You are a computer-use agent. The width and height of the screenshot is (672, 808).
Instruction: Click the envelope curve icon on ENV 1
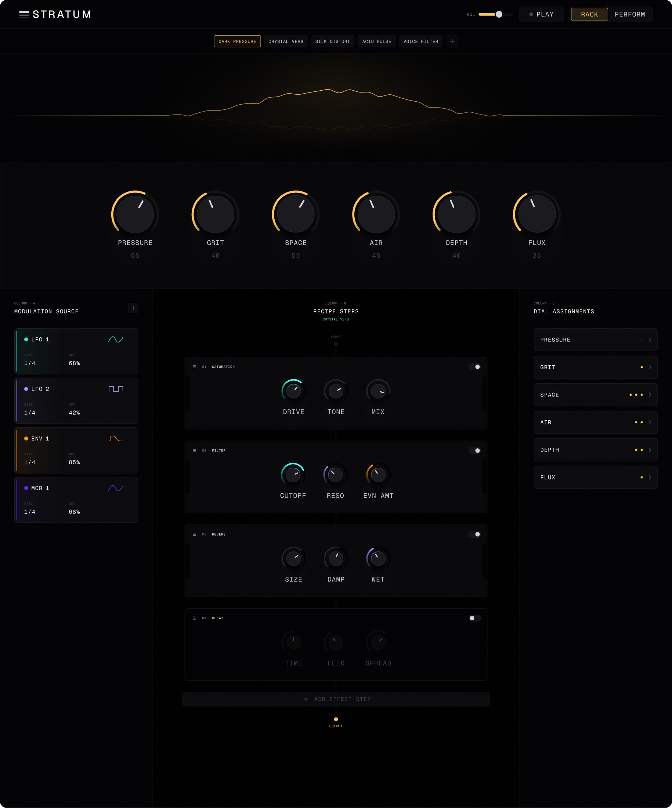[115, 438]
